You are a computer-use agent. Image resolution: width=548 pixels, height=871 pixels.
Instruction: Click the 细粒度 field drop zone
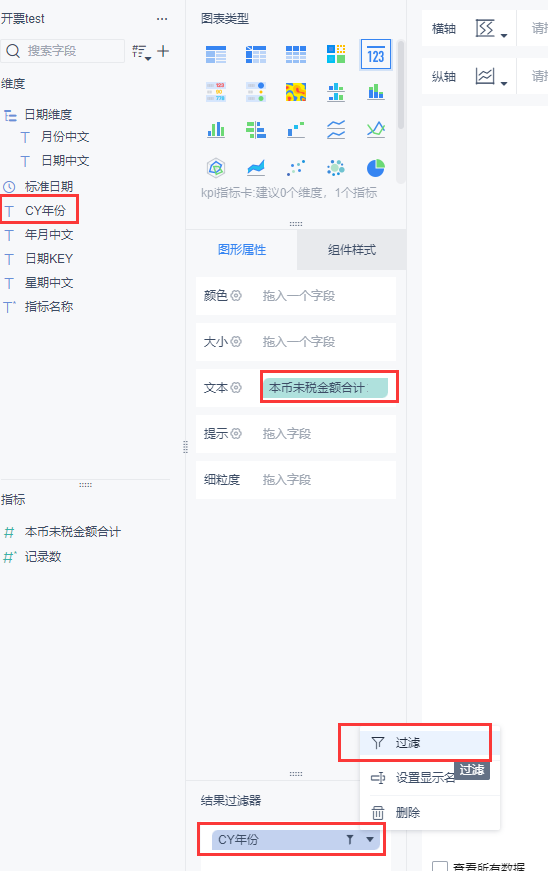point(328,479)
